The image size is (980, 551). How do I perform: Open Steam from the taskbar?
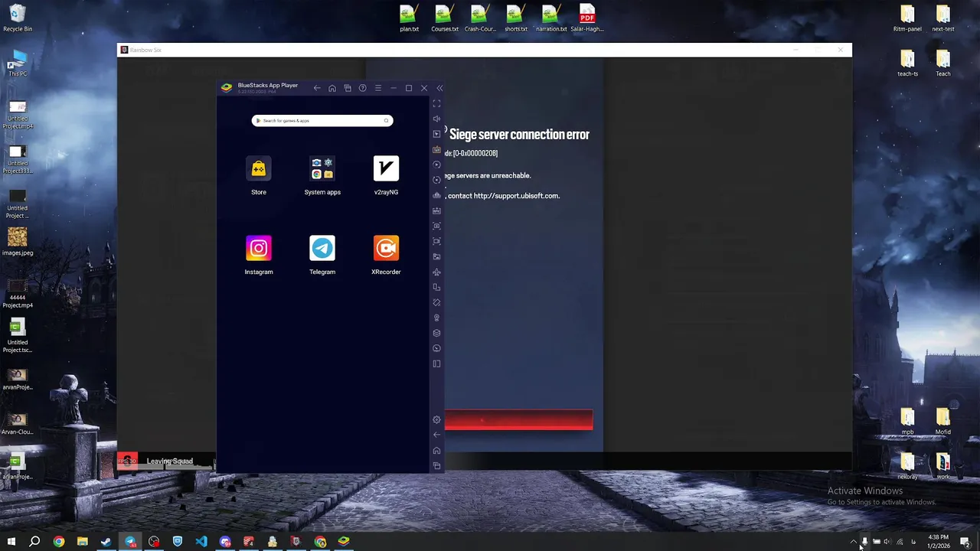(106, 542)
